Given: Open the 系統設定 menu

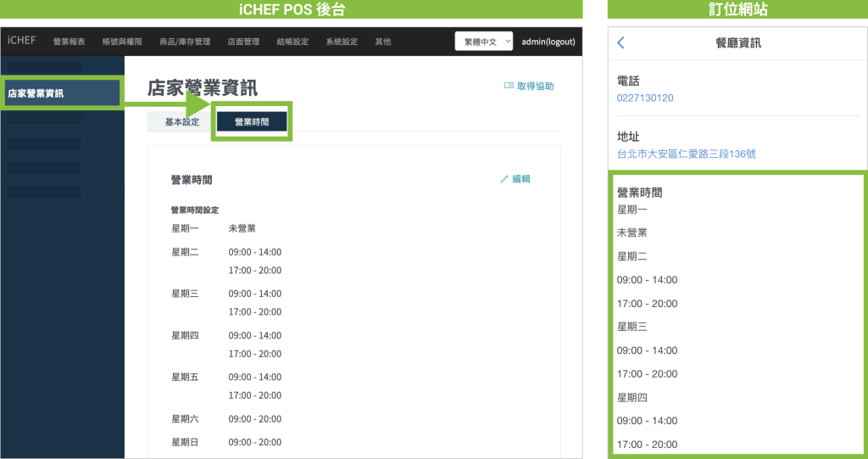Looking at the screenshot, I should click(x=342, y=42).
